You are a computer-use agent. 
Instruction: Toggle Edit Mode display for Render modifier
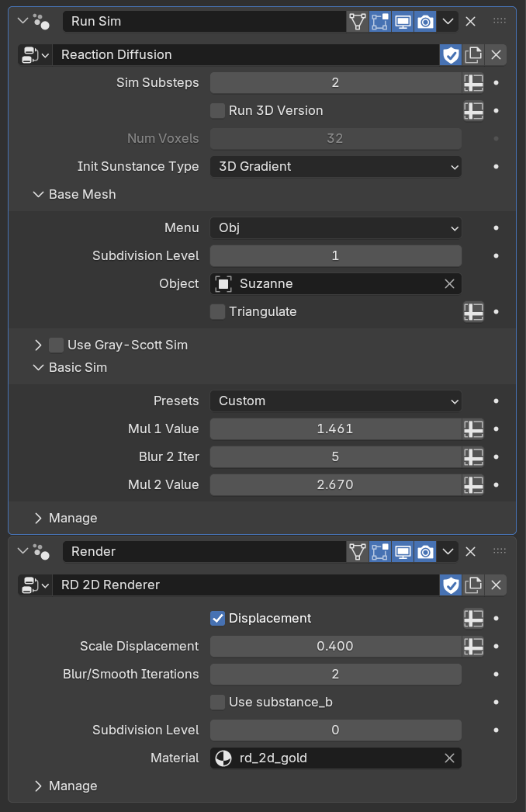[380, 551]
